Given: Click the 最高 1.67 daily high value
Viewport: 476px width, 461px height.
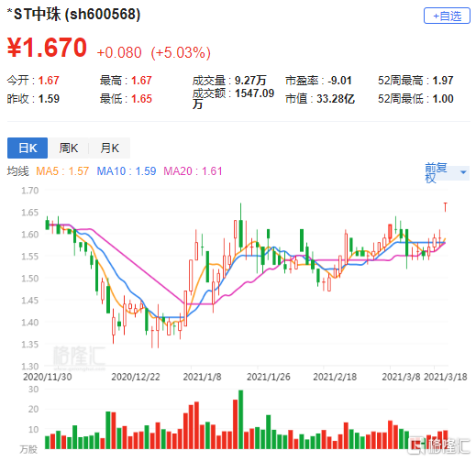Looking at the screenshot, I should [126, 81].
